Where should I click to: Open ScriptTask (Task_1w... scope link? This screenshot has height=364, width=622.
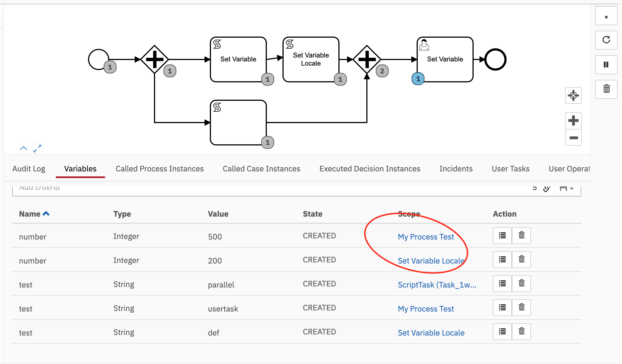(x=437, y=285)
